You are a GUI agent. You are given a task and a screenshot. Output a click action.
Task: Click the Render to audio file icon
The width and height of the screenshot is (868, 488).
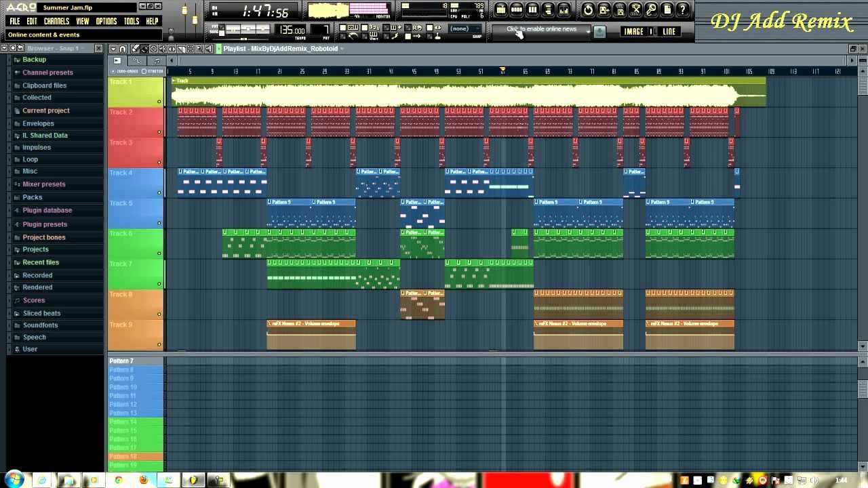pos(620,9)
